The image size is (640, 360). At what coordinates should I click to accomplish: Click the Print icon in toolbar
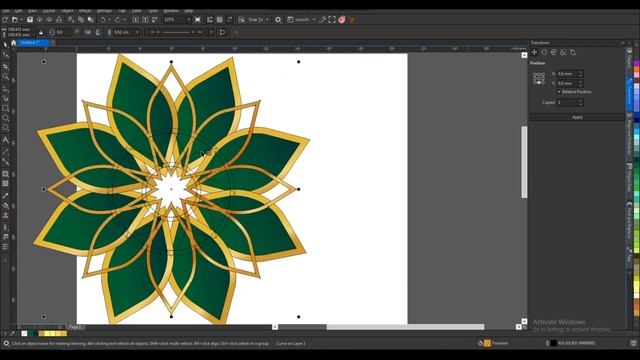(x=59, y=20)
